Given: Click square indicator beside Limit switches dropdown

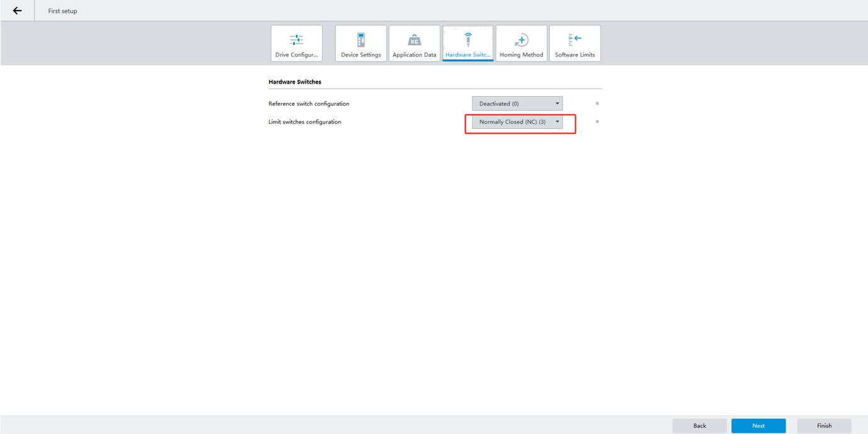Looking at the screenshot, I should [597, 122].
